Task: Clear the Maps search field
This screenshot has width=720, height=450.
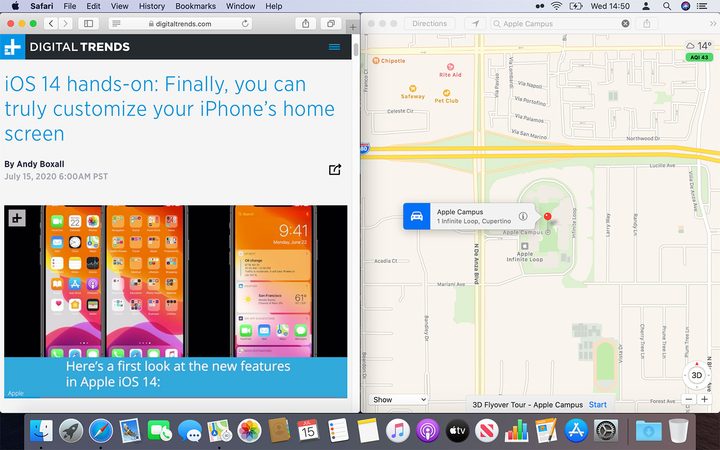Action: tap(625, 23)
